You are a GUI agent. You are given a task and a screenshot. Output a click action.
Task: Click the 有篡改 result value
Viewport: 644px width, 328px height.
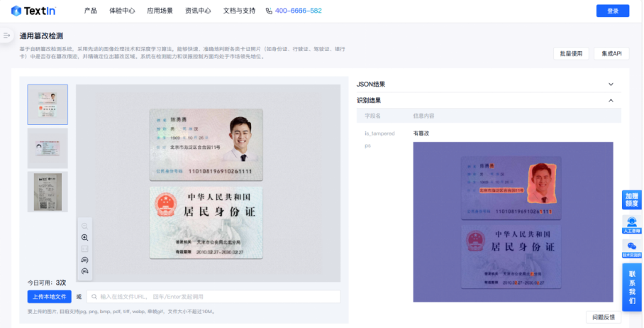pyautogui.click(x=421, y=133)
